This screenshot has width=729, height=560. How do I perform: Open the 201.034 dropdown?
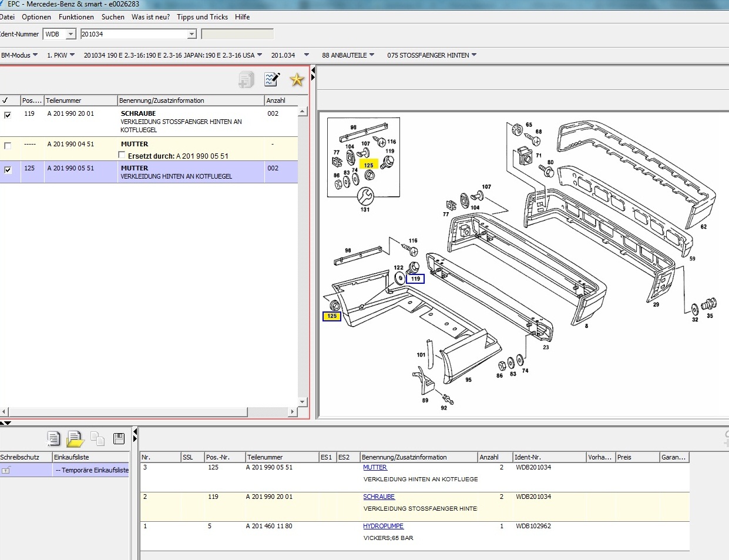point(290,55)
